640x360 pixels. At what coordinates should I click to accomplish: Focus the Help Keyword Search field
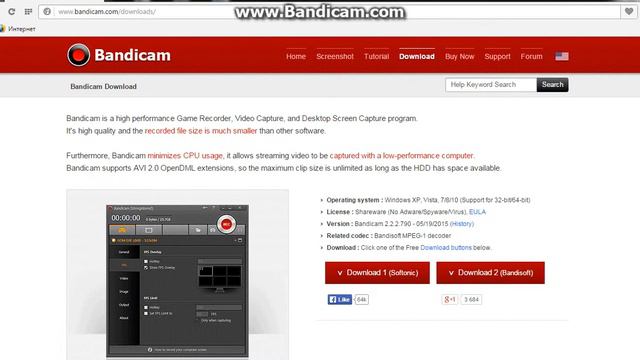(491, 84)
